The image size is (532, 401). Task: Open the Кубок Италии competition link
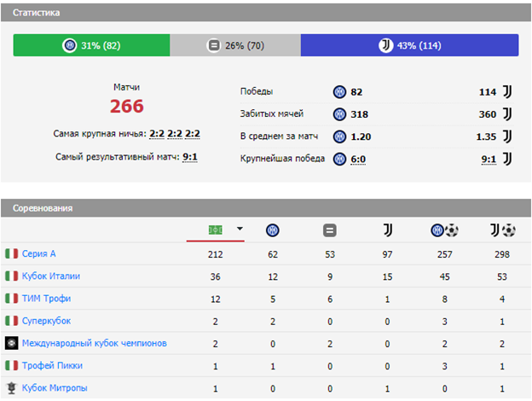[51, 276]
